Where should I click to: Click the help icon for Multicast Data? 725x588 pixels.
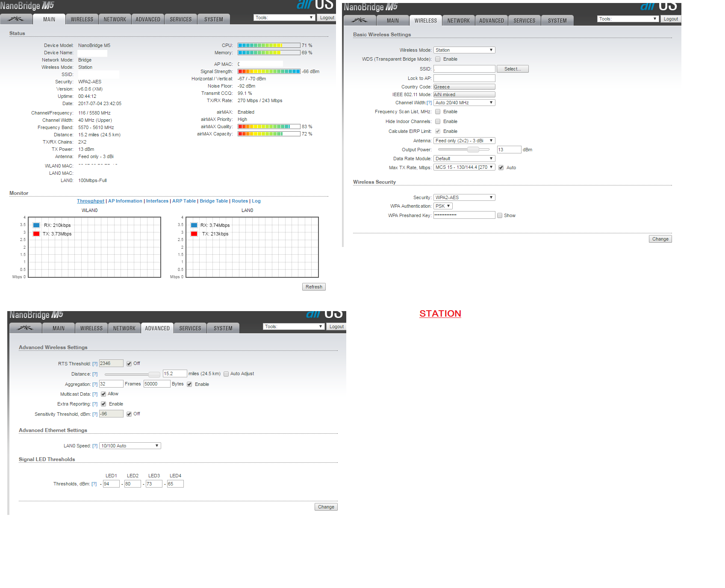click(95, 394)
